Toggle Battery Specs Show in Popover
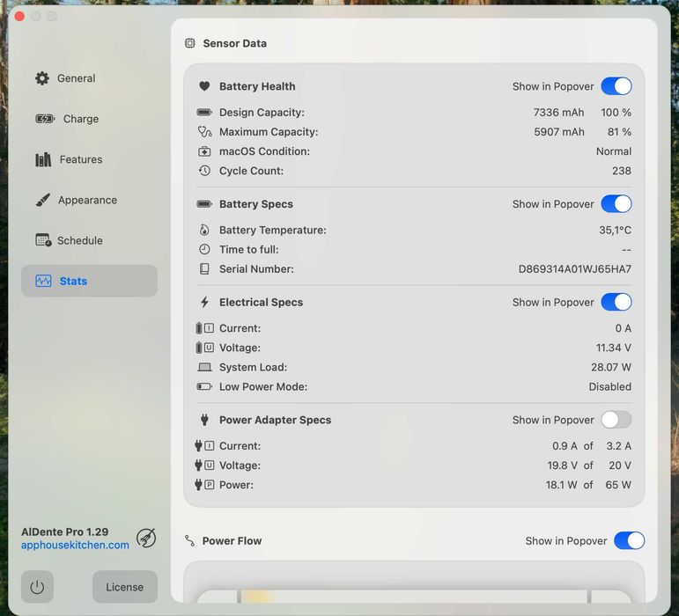679x616 pixels. [x=616, y=204]
